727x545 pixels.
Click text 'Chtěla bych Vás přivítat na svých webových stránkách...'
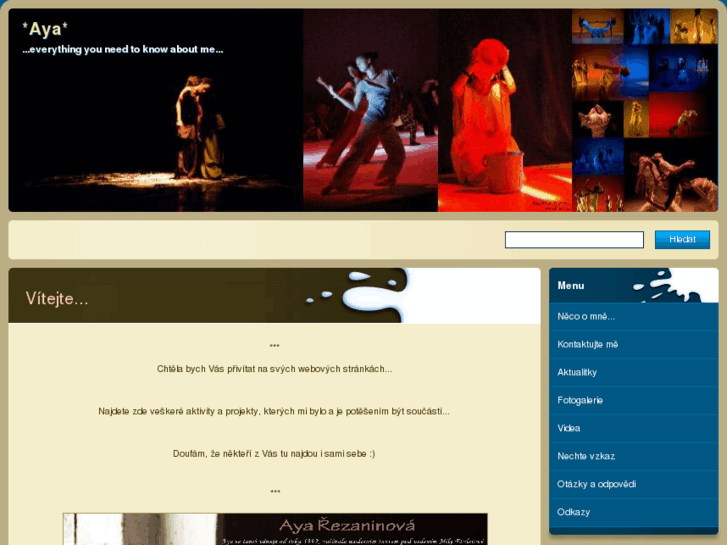(274, 369)
